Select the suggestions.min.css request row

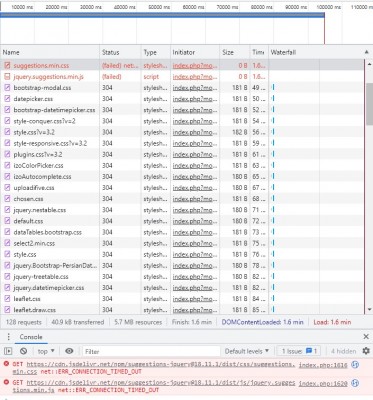pos(182,65)
